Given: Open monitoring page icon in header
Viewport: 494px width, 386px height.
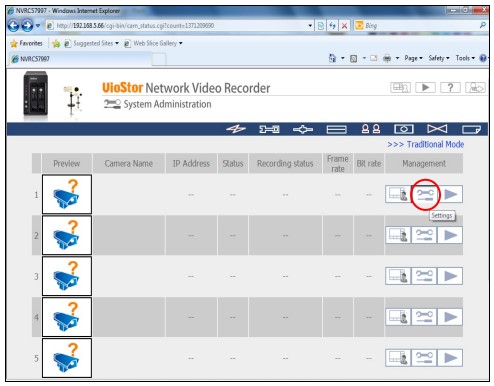Looking at the screenshot, I should coord(400,87).
